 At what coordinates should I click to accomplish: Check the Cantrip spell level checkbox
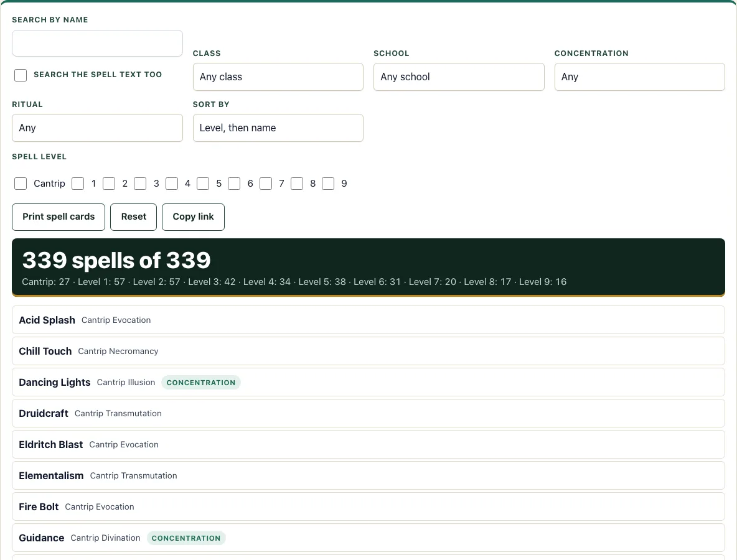(21, 184)
